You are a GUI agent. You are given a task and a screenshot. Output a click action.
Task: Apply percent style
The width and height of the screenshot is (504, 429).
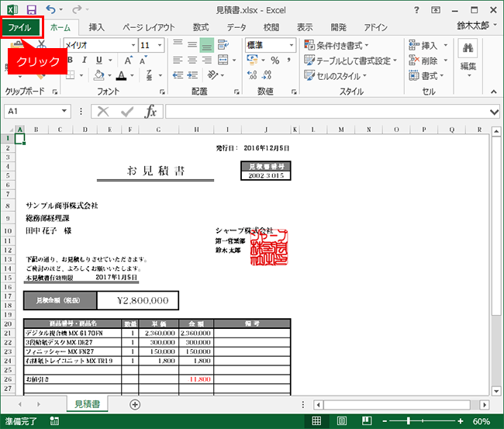[x=274, y=61]
